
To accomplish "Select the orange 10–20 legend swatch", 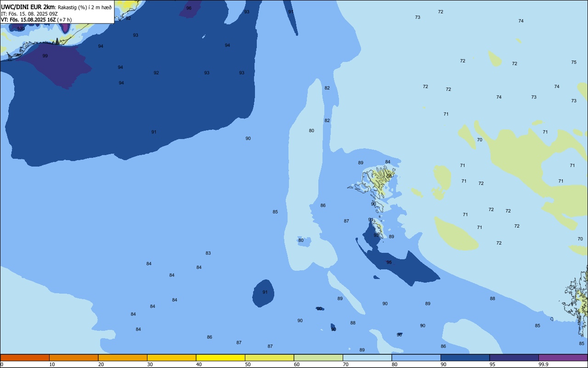I will click(73, 357).
